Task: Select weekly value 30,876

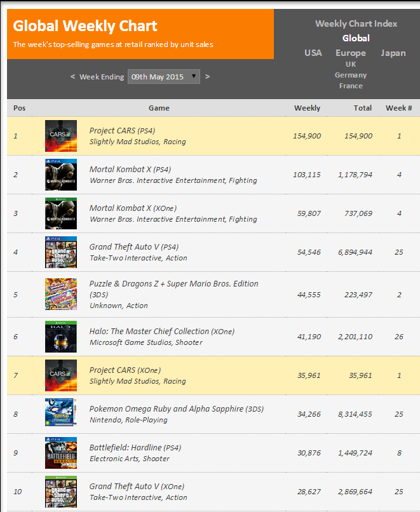Action: 309,453
